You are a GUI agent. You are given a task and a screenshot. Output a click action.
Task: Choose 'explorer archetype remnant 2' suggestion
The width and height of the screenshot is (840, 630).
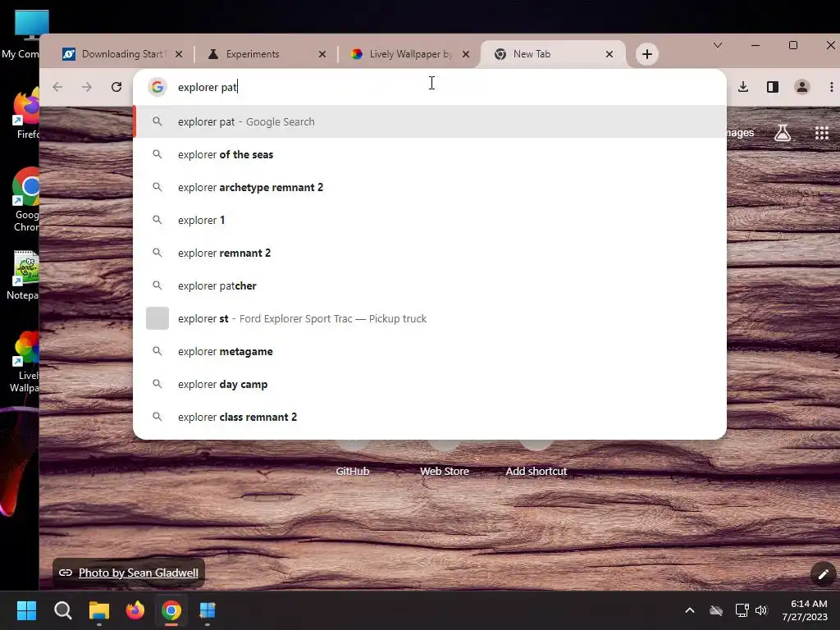pyautogui.click(x=430, y=187)
